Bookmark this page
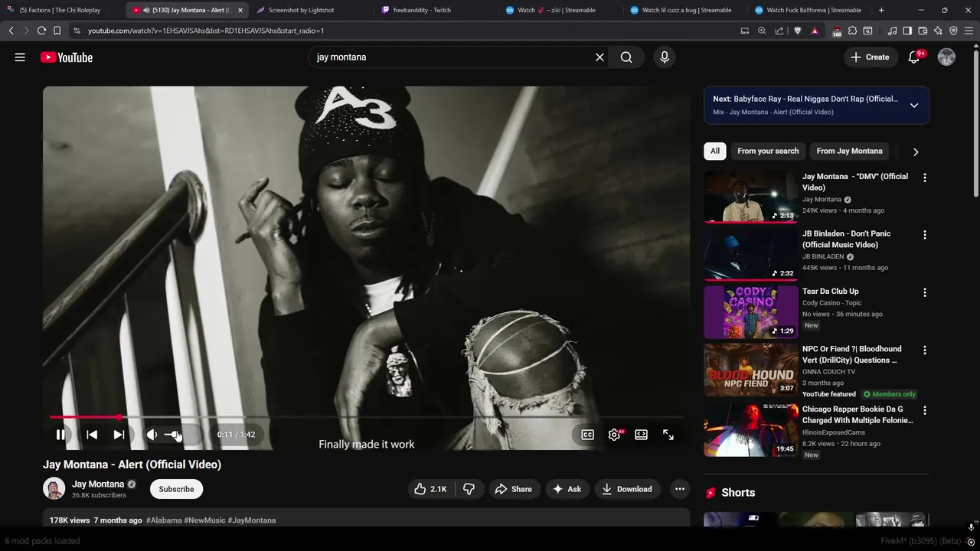 click(x=57, y=31)
